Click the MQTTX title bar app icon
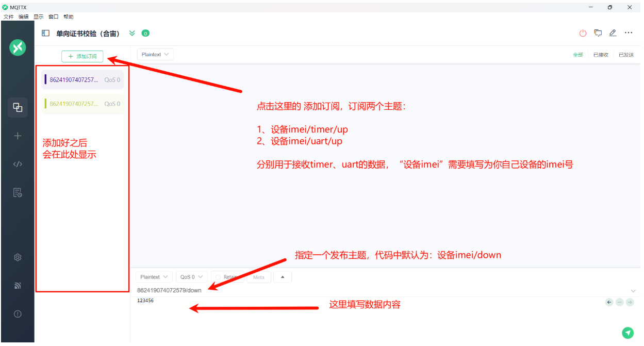Image resolution: width=644 pixels, height=346 pixels. click(x=5, y=7)
